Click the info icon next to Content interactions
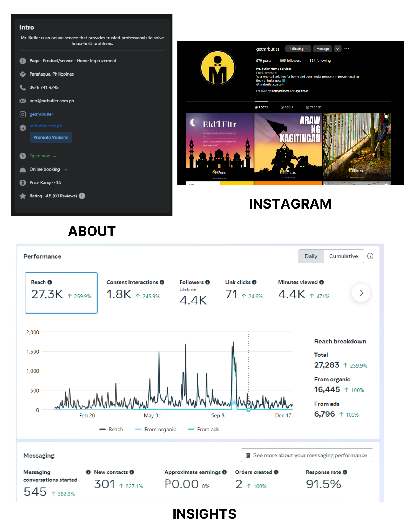 tap(162, 282)
